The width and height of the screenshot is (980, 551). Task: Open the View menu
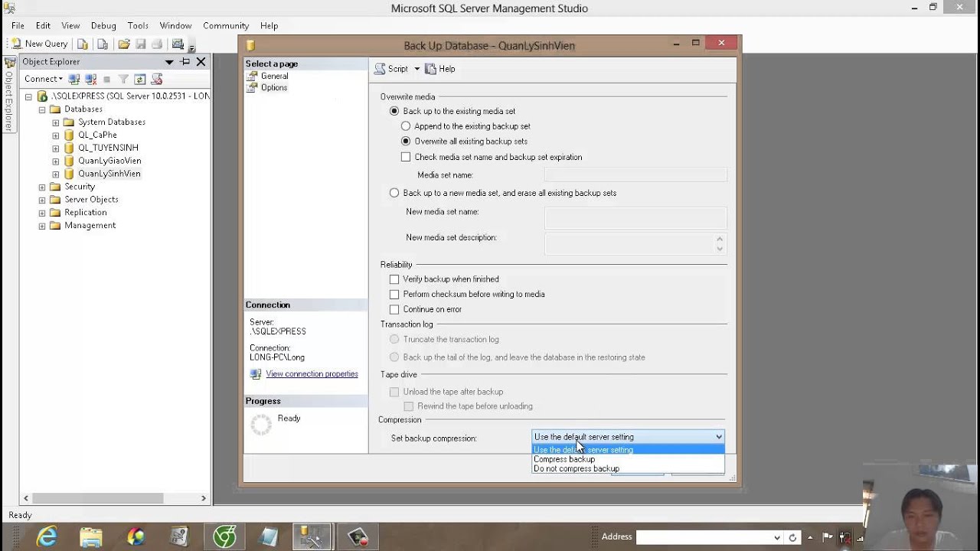70,25
